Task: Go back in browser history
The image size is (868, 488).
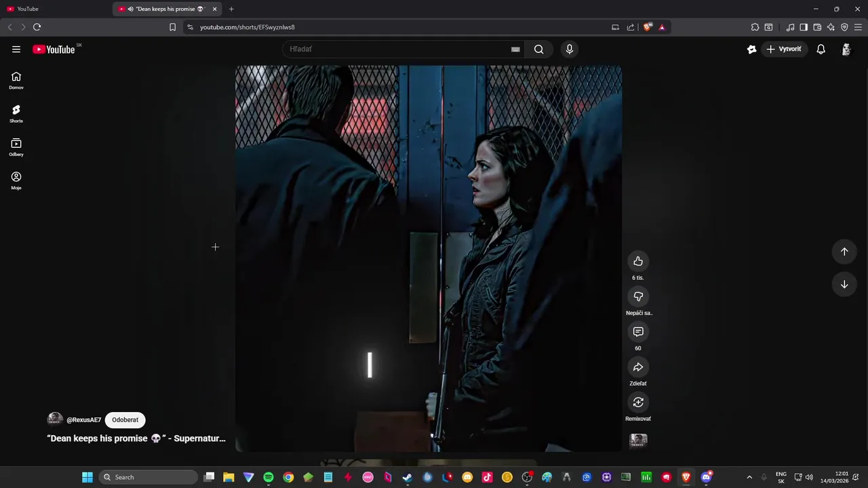Action: pos(9,27)
